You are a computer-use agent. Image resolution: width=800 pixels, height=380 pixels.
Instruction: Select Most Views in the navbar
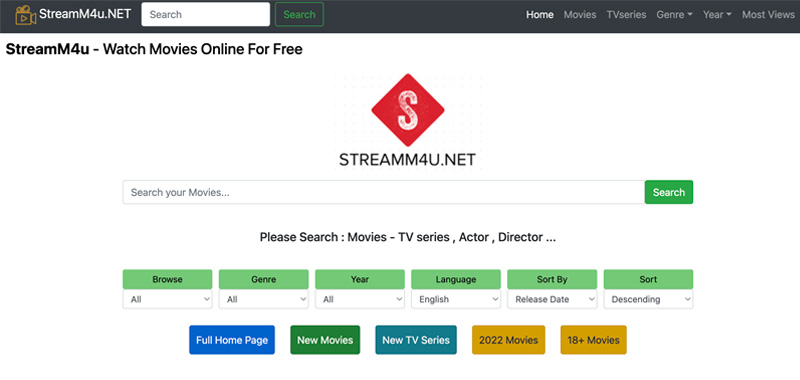tap(768, 15)
